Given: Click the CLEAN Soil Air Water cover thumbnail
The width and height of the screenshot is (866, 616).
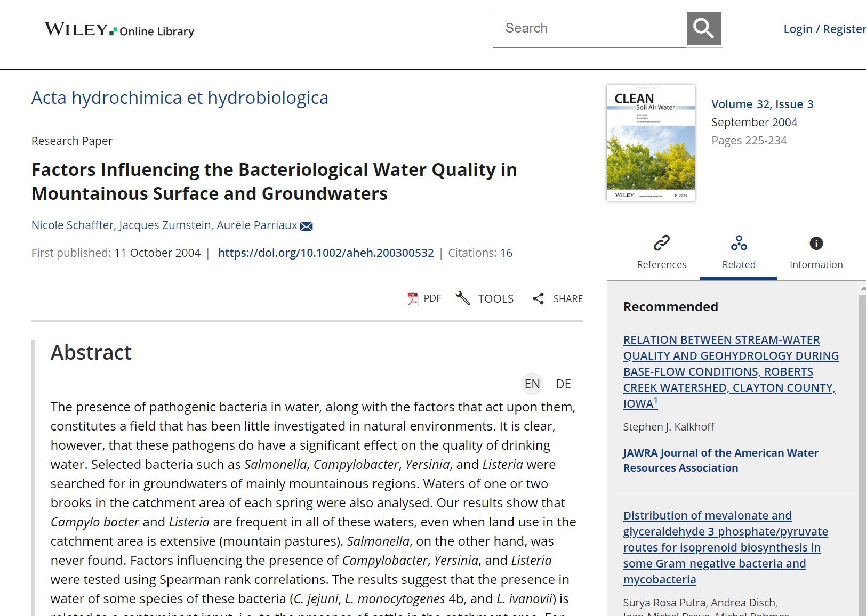Looking at the screenshot, I should coord(650,142).
